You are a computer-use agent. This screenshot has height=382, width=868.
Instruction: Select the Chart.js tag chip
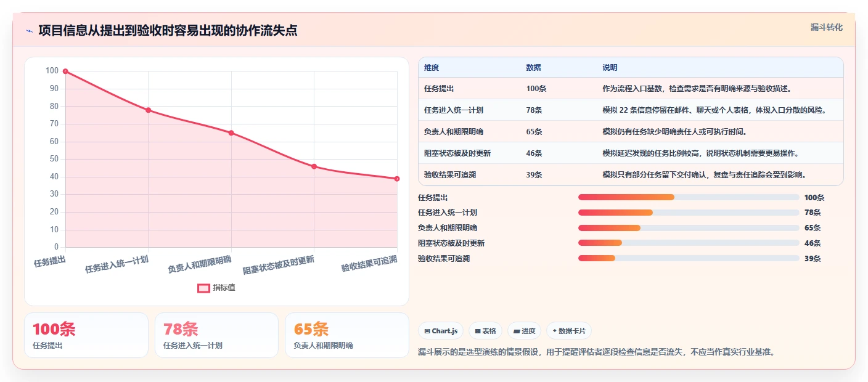[x=441, y=331]
